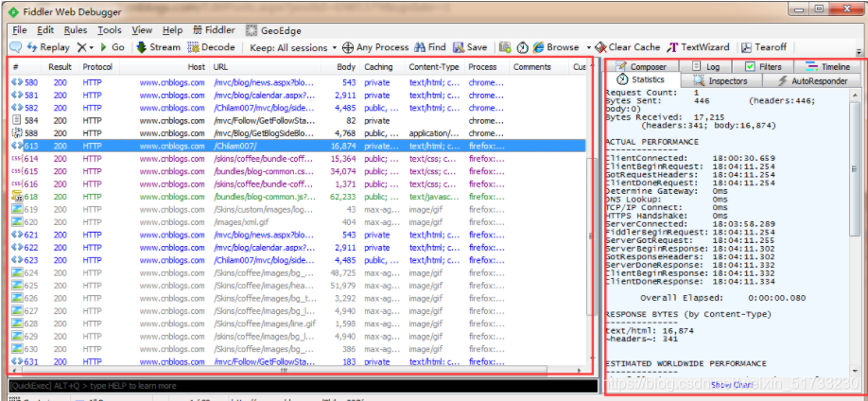
Task: Sort sessions by Content-Type column header
Action: click(435, 67)
